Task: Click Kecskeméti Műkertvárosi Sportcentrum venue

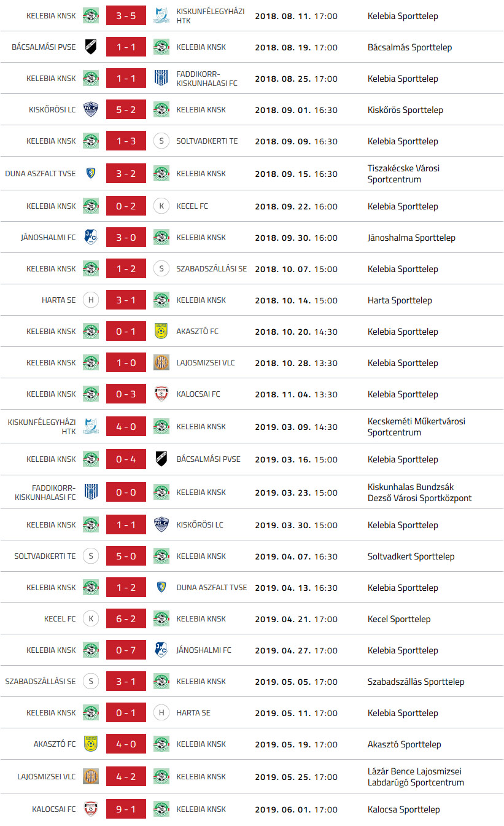Action: coord(417,427)
